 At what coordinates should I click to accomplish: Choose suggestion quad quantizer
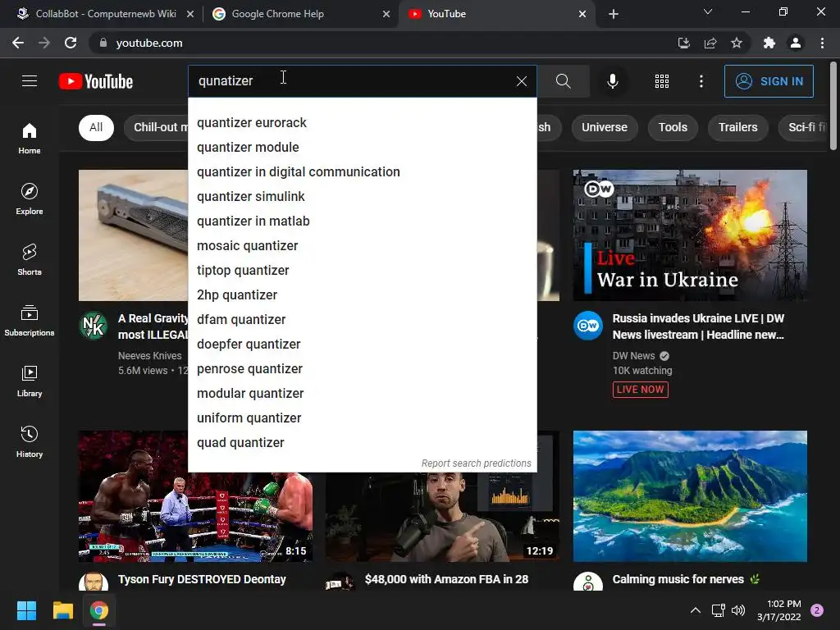point(362,443)
